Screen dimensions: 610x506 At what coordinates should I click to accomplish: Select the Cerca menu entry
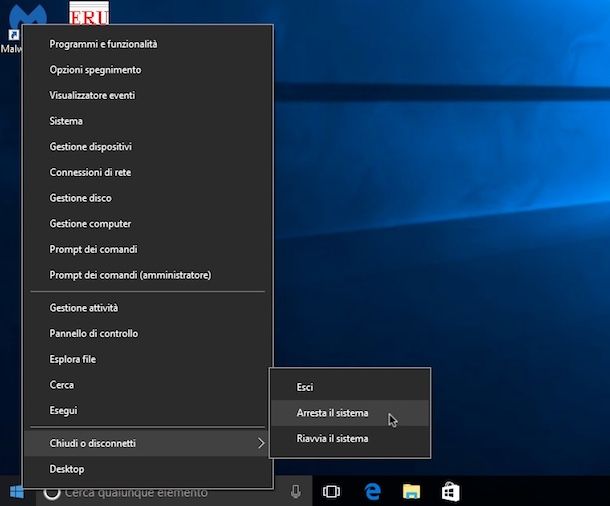pyautogui.click(x=148, y=385)
